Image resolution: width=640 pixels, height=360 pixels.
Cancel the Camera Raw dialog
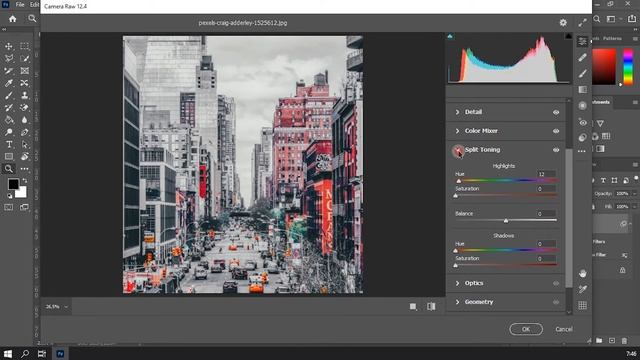pyautogui.click(x=564, y=329)
